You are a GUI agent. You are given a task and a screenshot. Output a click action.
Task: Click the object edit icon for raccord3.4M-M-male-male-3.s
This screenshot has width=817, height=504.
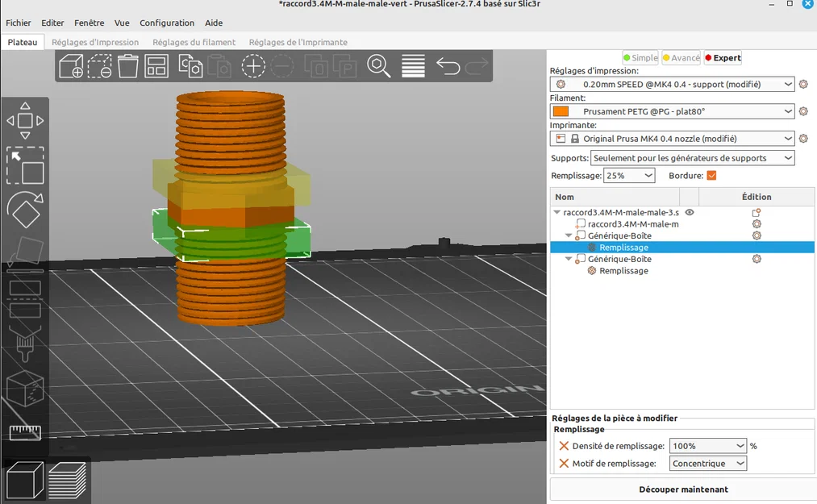click(757, 212)
